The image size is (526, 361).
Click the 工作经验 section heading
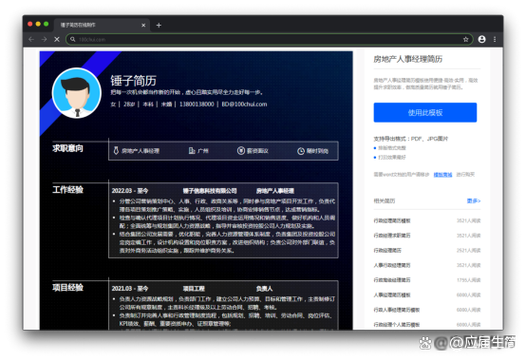click(x=68, y=190)
